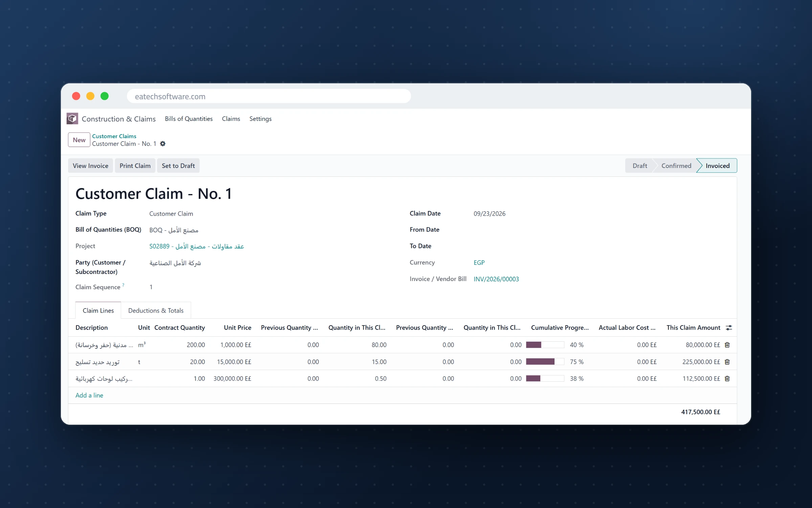Click the Claim Date field 09/23/2026

coord(490,214)
